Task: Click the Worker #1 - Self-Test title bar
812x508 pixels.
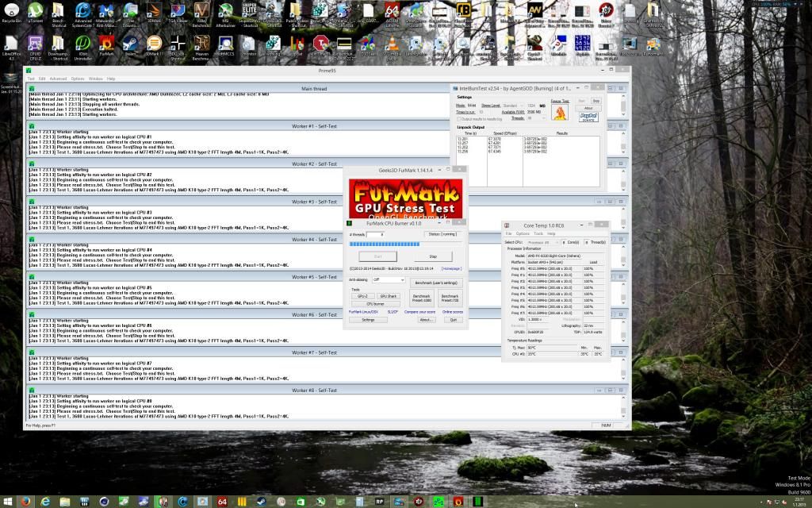Action: (x=314, y=126)
